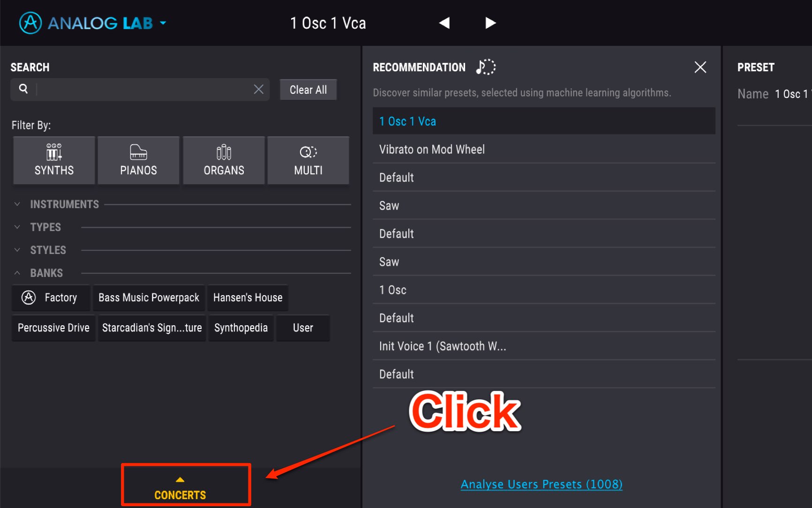Select the User bank
The height and width of the screenshot is (508, 812).
[303, 328]
